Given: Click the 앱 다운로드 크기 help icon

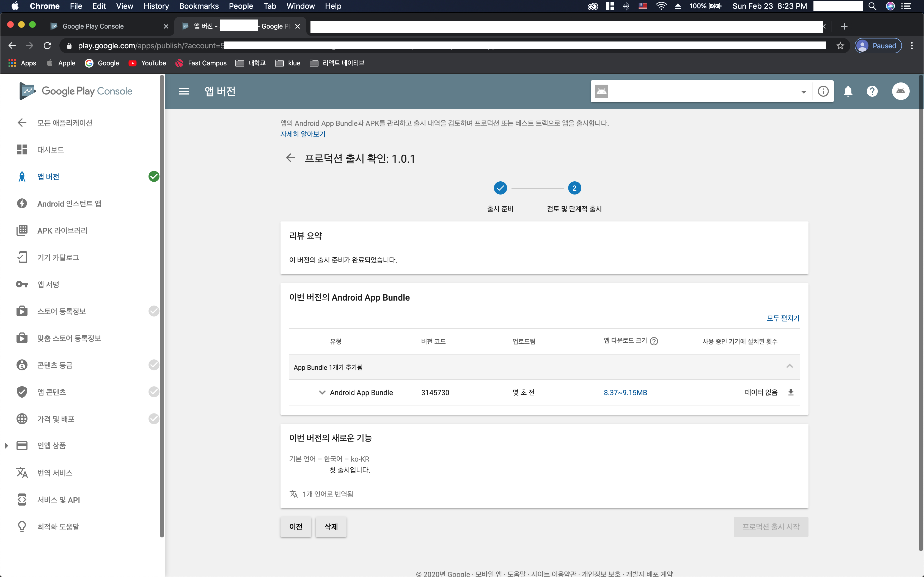Looking at the screenshot, I should click(x=654, y=341).
